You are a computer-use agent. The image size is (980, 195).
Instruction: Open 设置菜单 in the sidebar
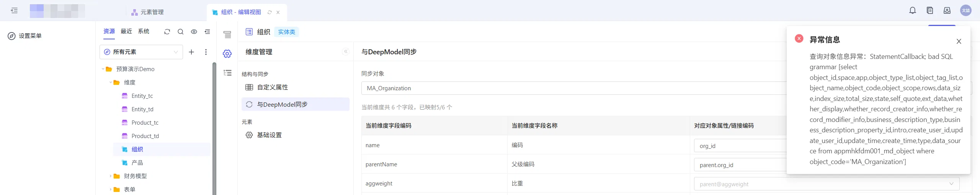[x=25, y=36]
